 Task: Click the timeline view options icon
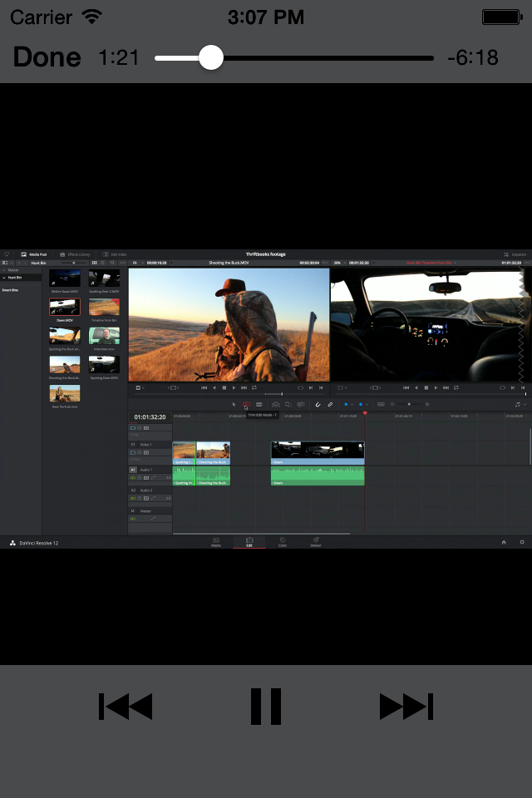pyautogui.click(x=380, y=404)
